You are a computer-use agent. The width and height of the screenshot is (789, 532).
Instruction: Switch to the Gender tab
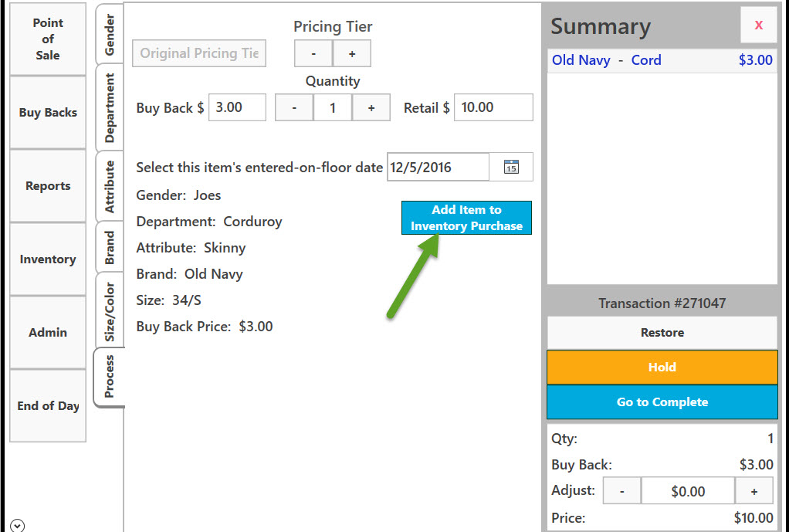tap(109, 34)
